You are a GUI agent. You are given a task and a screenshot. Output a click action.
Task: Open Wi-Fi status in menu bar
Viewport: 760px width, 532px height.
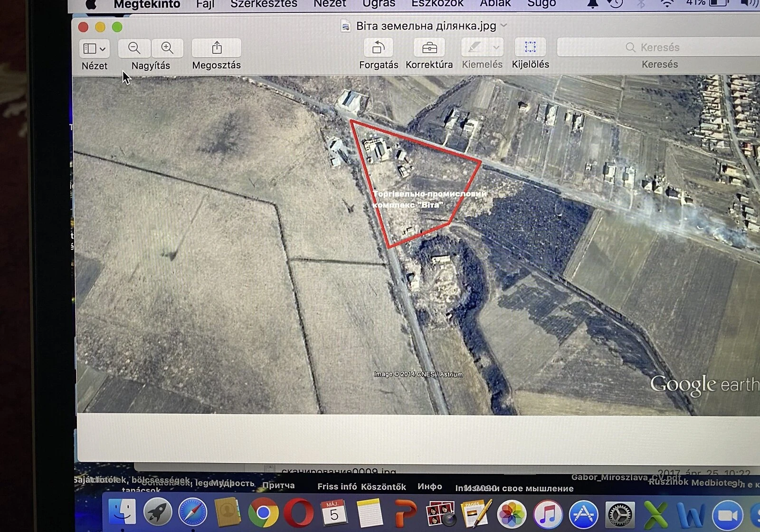point(667,4)
